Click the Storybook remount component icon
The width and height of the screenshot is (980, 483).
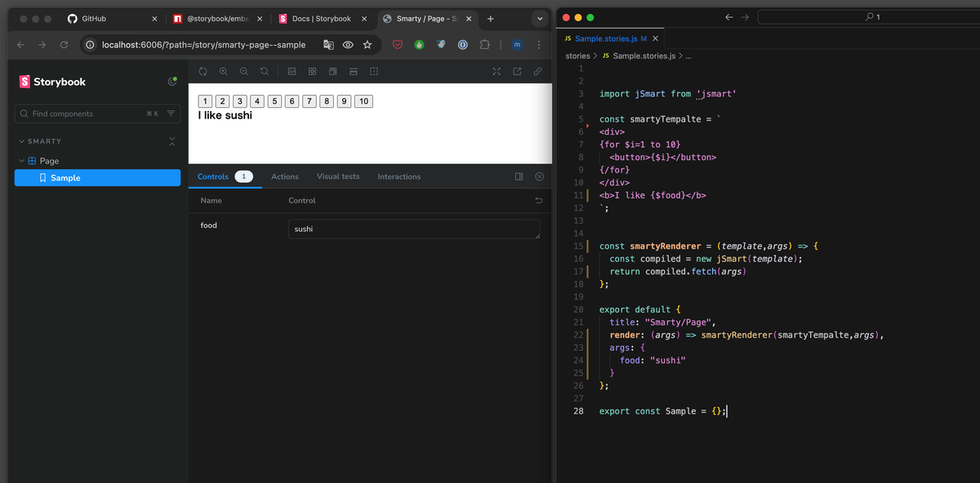203,72
